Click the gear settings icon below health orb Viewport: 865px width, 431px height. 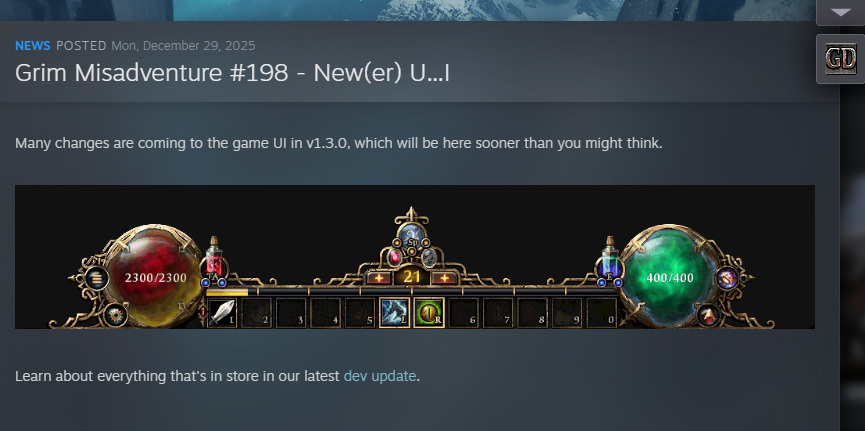coord(115,316)
